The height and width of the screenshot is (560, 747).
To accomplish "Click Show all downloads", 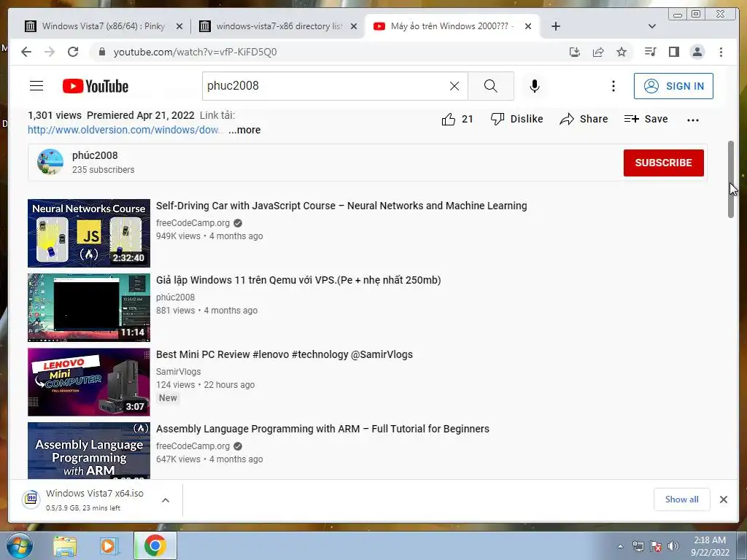I will coord(682,499).
